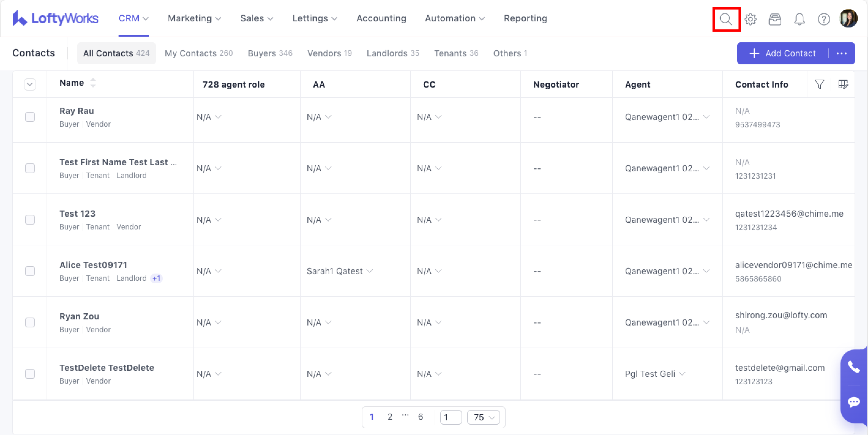Select the Alice Test09171 row checkbox
This screenshot has width=868, height=435.
point(30,271)
